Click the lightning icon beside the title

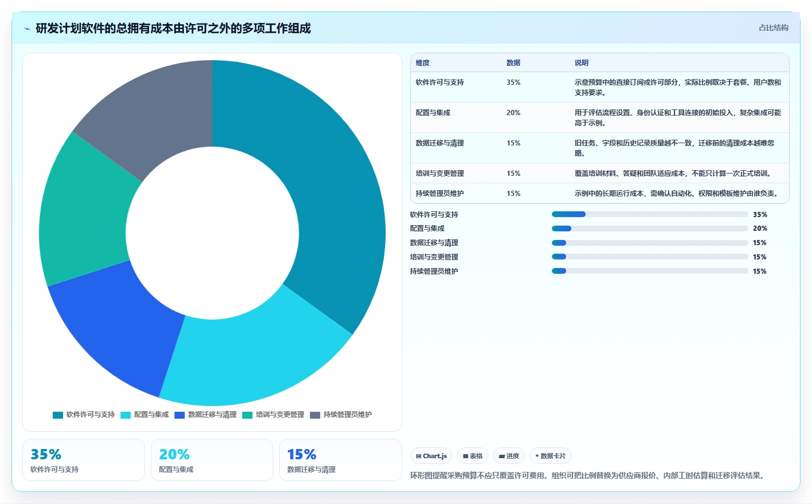[x=27, y=29]
